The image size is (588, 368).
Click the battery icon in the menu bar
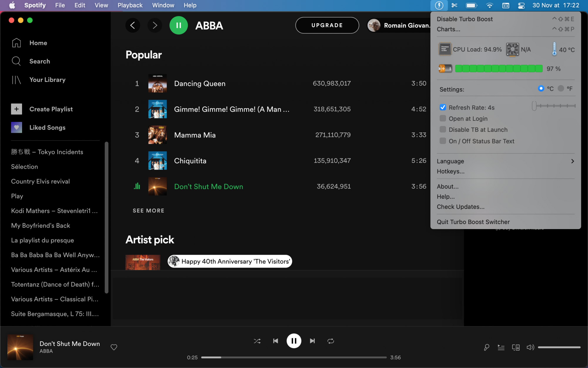472,5
